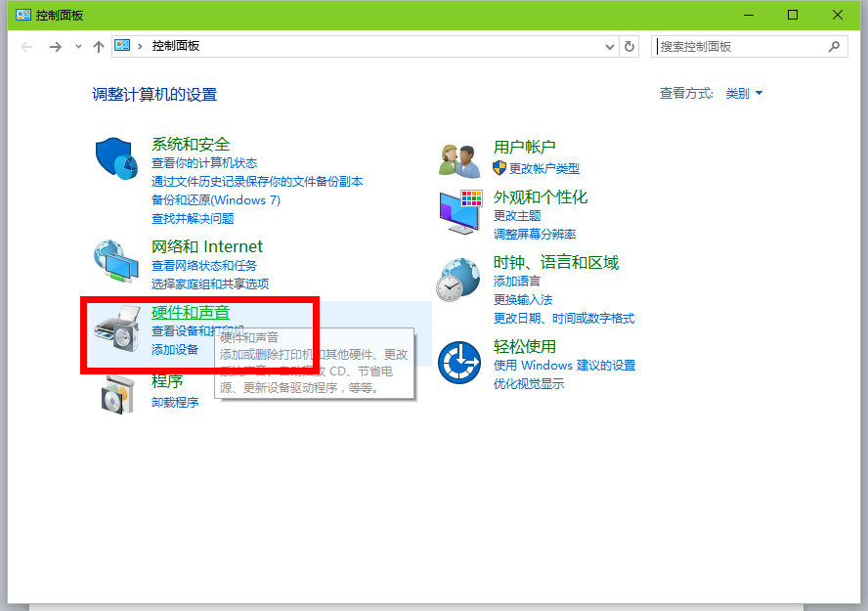The image size is (868, 611).
Task: Open the recent locations dropdown arrow
Action: (x=78, y=47)
